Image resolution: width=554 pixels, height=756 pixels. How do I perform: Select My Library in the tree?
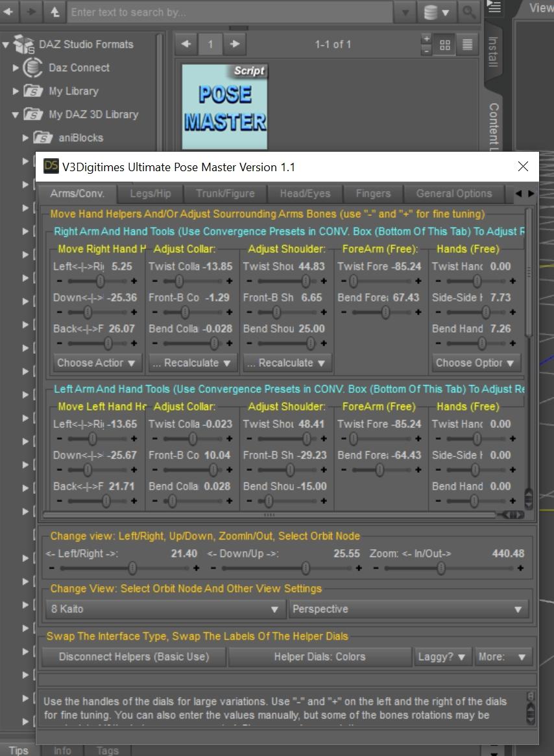point(73,91)
